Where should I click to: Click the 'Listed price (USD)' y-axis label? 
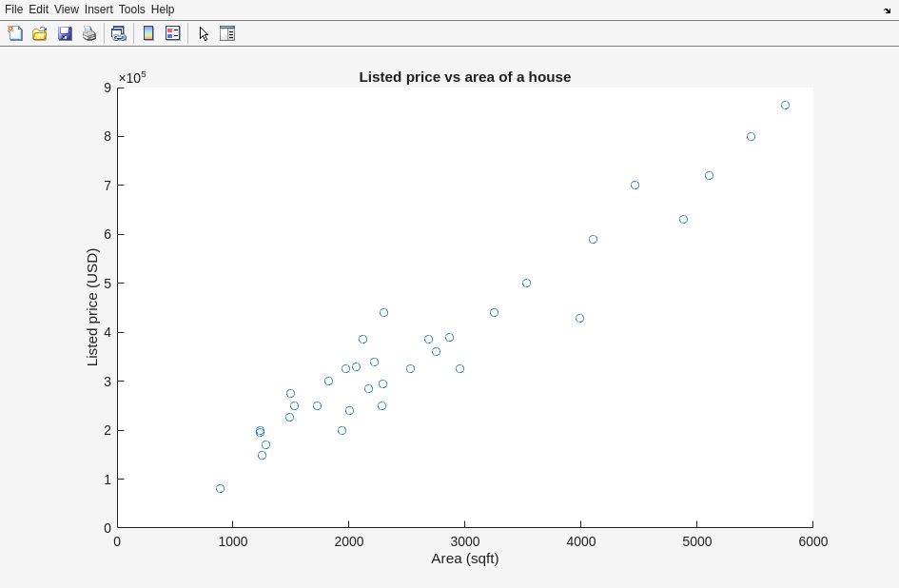(92, 307)
